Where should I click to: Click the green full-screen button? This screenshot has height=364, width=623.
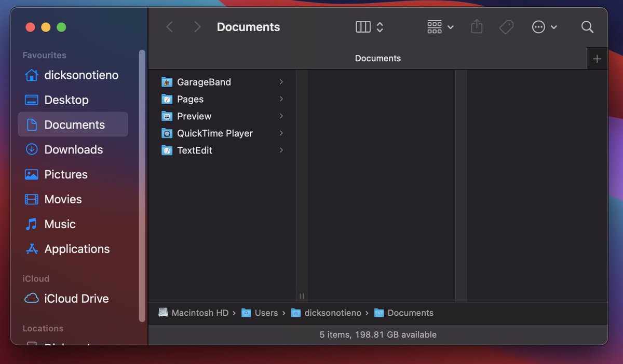click(x=61, y=27)
